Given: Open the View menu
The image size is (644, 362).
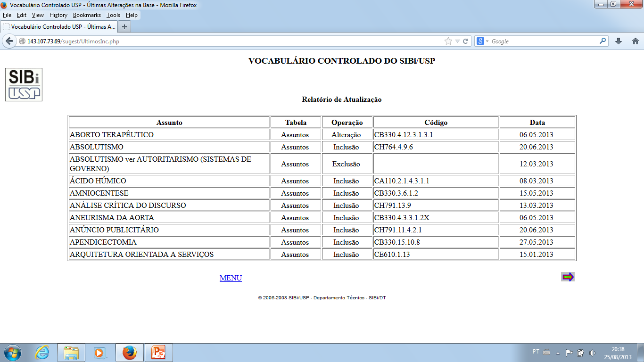Looking at the screenshot, I should (x=38, y=15).
